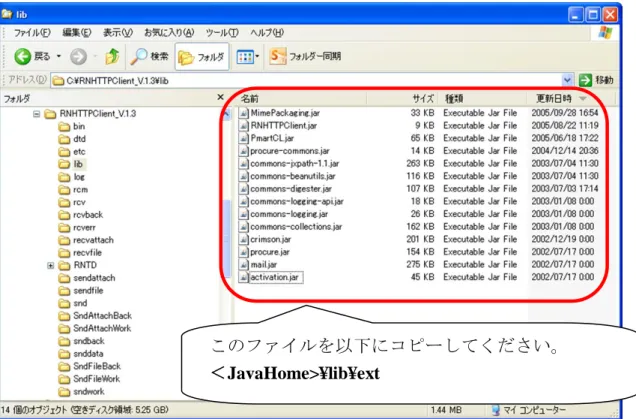
Task: Select the snddata folder icon
Action: pos(64,354)
